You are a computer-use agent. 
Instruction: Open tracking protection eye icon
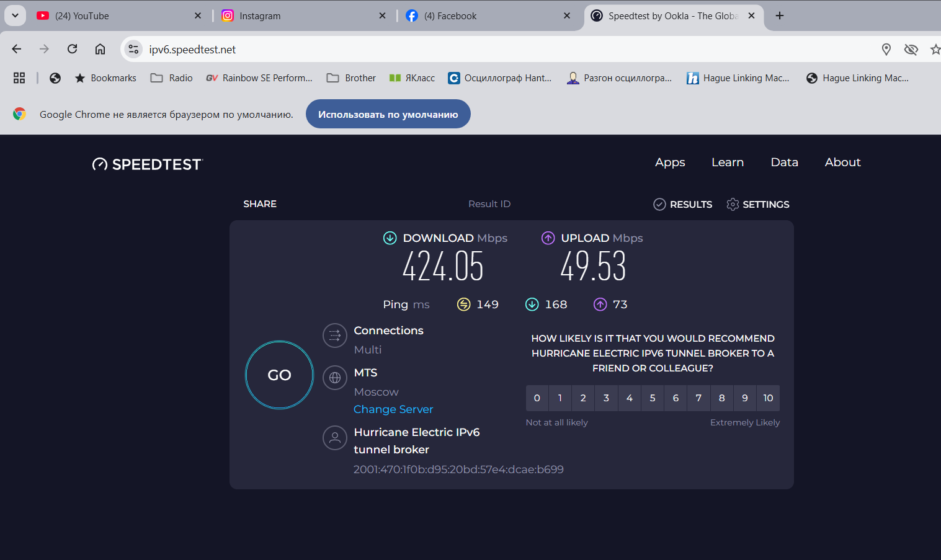point(911,49)
